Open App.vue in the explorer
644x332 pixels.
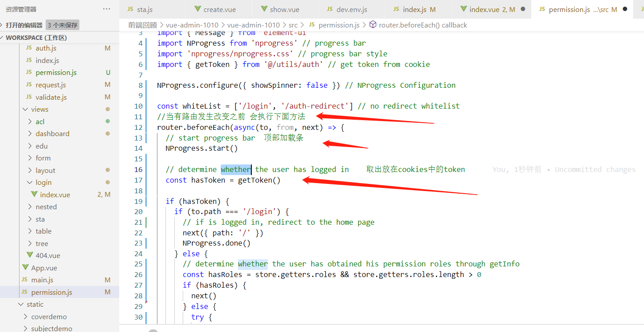(44, 268)
